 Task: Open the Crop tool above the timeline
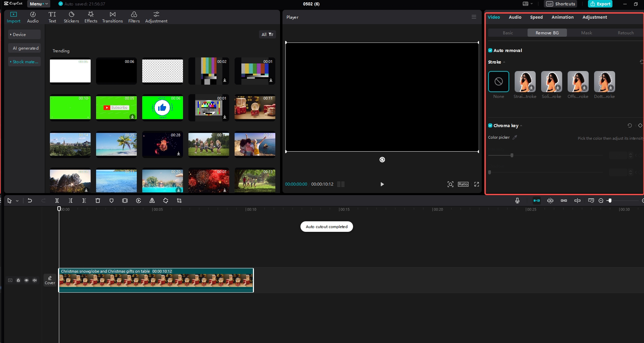(x=179, y=201)
